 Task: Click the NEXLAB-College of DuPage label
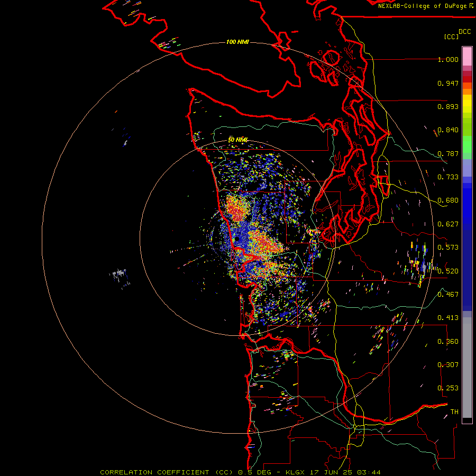click(x=423, y=6)
